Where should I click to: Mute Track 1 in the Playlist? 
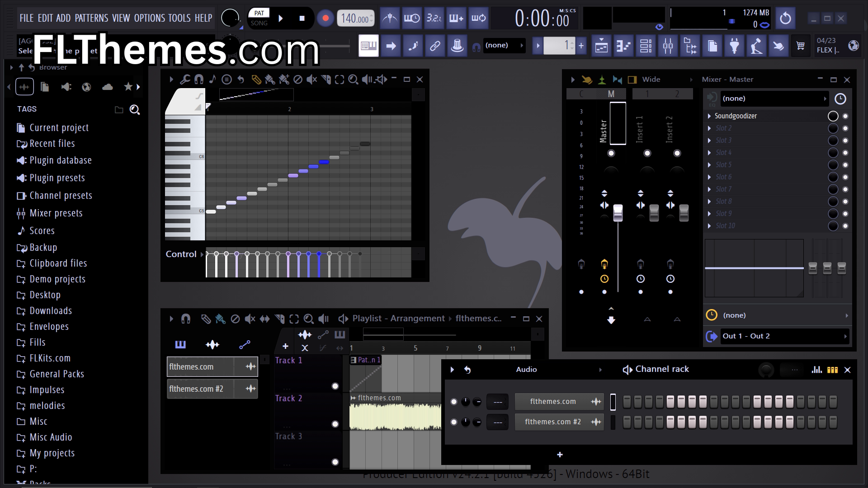coord(335,386)
